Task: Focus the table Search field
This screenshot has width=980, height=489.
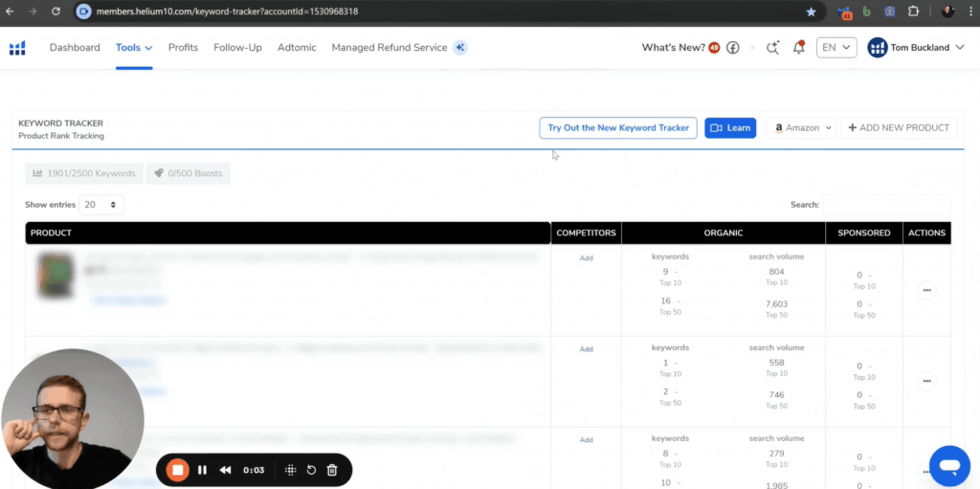Action: tap(886, 205)
